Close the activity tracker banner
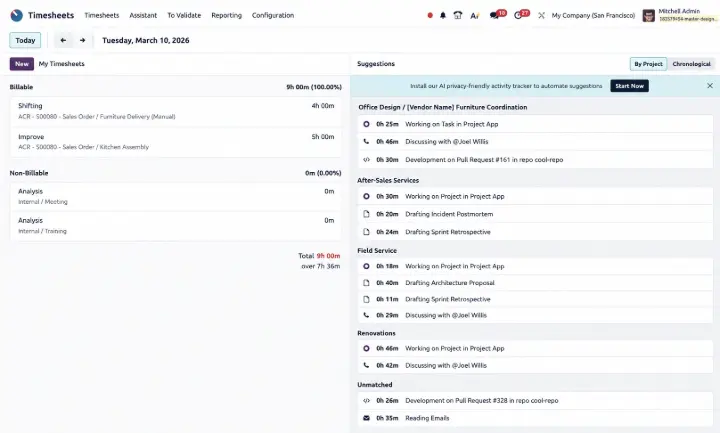Viewport: 720px width, 433px height. 710,86
